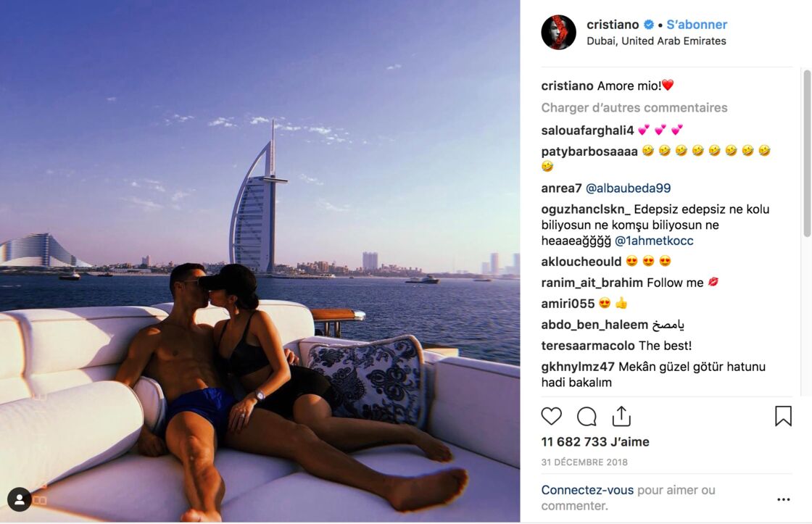Screen dimensions: 812x524
Task: Share post via upload arrow icon
Action: 621,416
